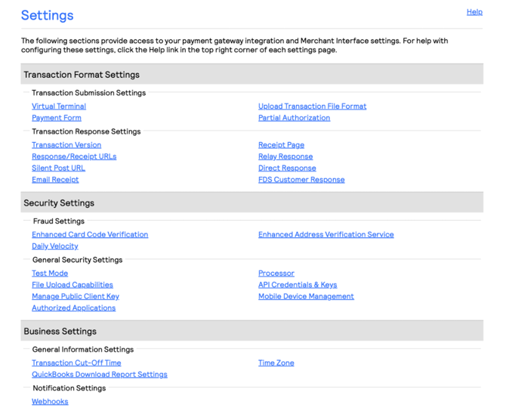Select Relay Response settings
This screenshot has width=506, height=420.
point(285,156)
